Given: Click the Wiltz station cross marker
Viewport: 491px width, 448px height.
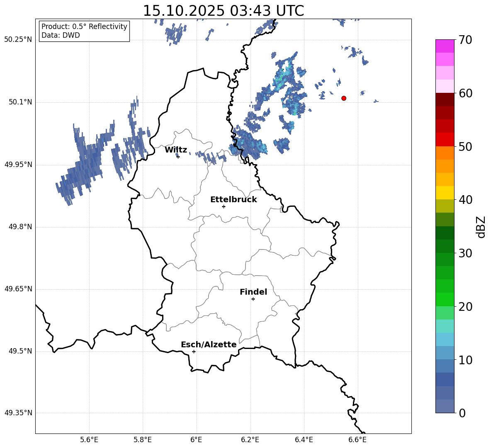Looking at the screenshot, I should pyautogui.click(x=178, y=157).
